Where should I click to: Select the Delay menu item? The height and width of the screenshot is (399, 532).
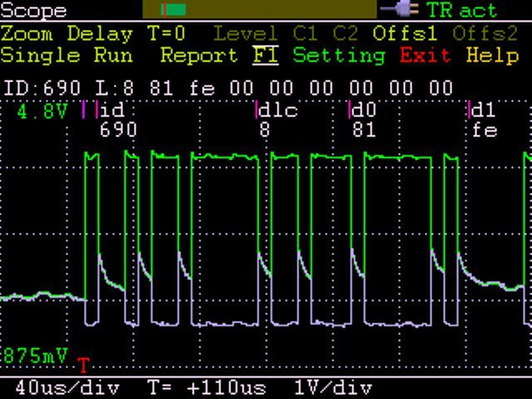[99, 34]
